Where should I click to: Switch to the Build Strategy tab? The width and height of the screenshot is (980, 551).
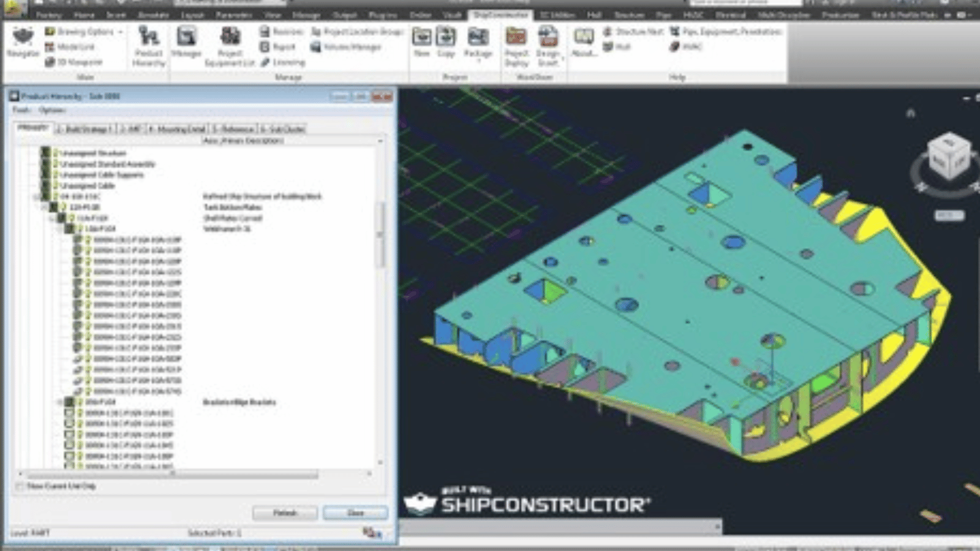click(85, 129)
